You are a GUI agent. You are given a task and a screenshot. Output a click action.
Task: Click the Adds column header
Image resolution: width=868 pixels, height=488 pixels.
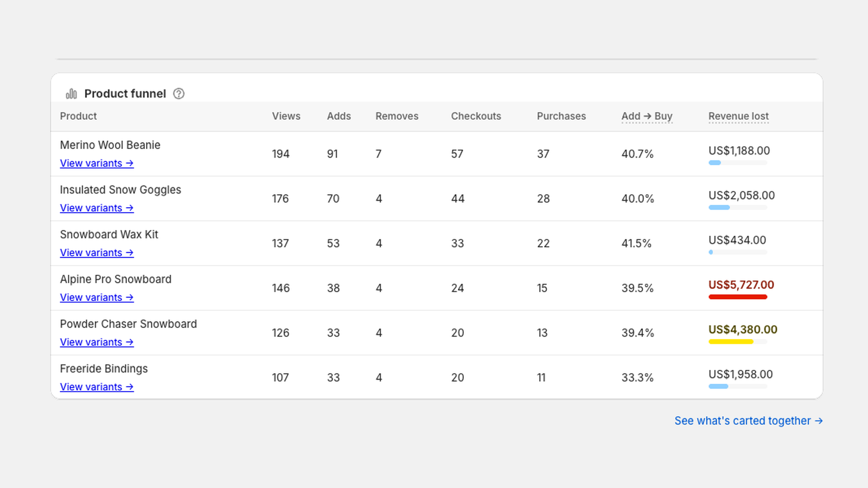pos(339,116)
